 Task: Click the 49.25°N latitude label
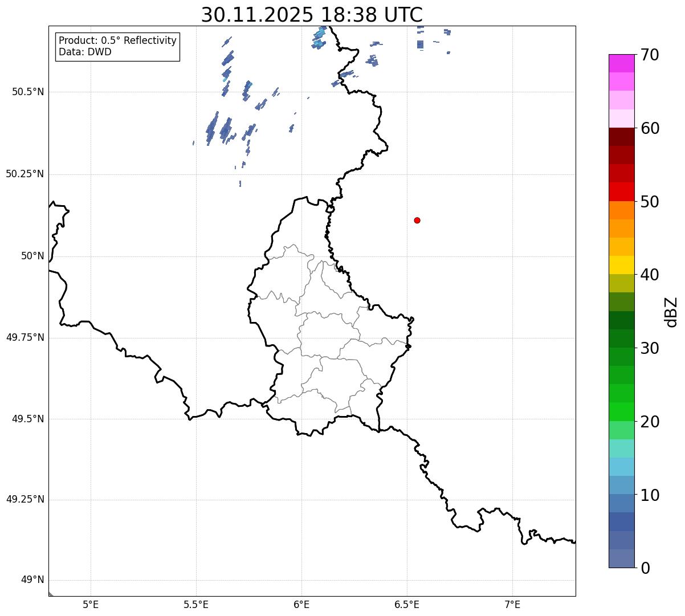pos(25,499)
